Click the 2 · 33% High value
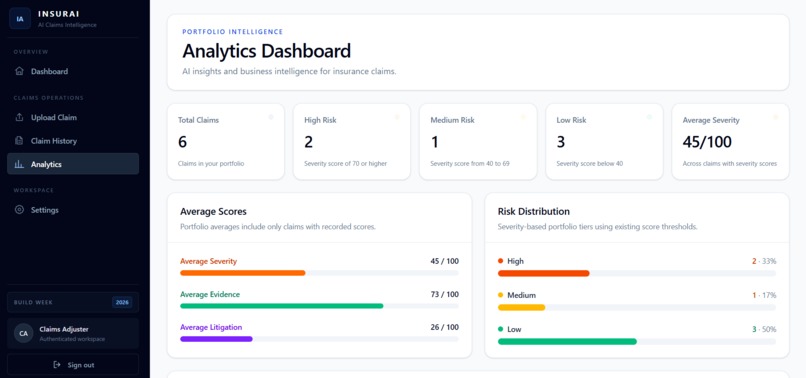The height and width of the screenshot is (378, 806). pyautogui.click(x=764, y=261)
